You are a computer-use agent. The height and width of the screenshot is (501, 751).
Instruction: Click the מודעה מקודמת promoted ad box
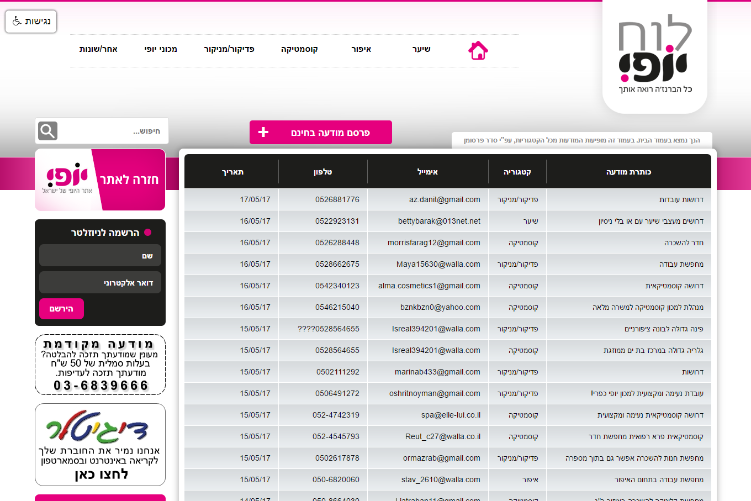click(x=101, y=364)
